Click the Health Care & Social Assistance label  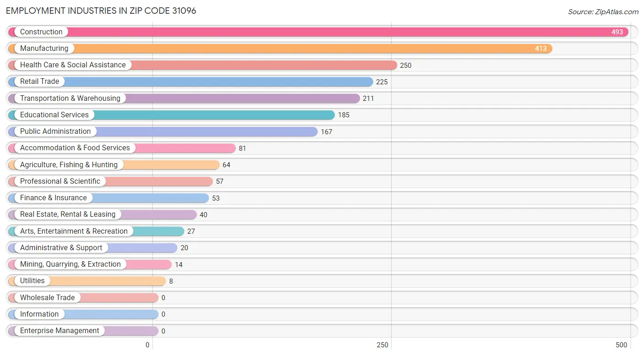(x=73, y=65)
